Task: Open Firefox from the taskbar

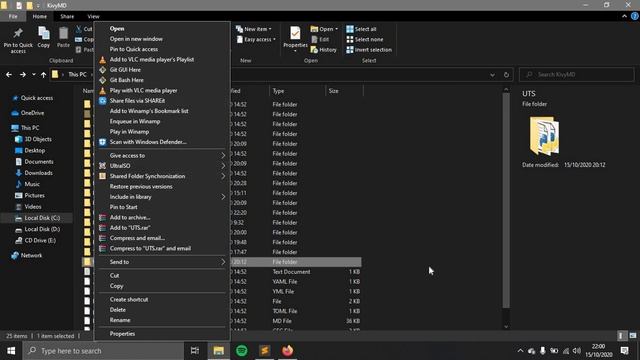Action: [x=287, y=351]
